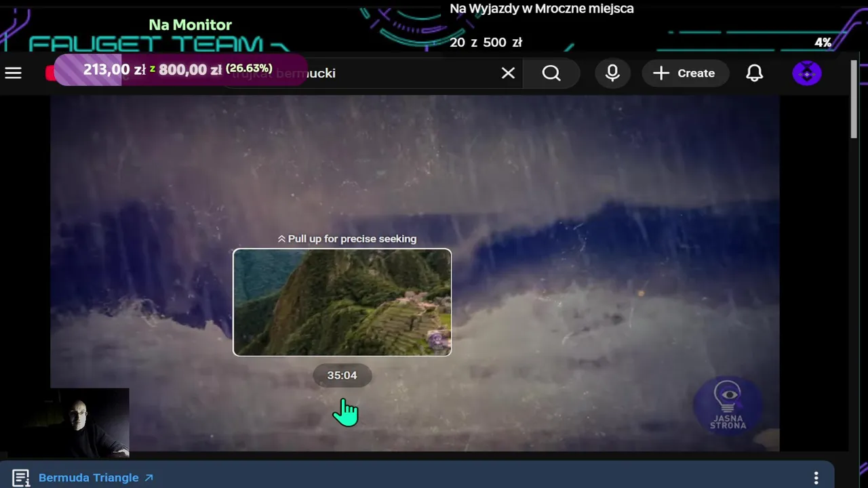The height and width of the screenshot is (488, 868).
Task: Click the seek preview thumbnail of mountain ruins
Action: point(342,302)
